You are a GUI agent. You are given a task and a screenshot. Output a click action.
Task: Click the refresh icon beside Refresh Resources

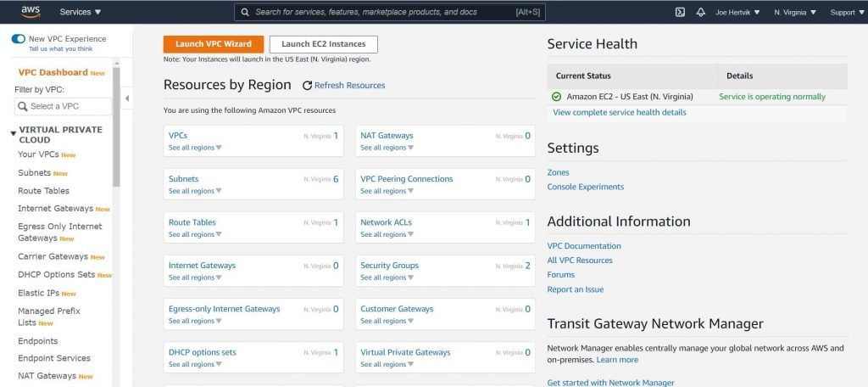307,86
